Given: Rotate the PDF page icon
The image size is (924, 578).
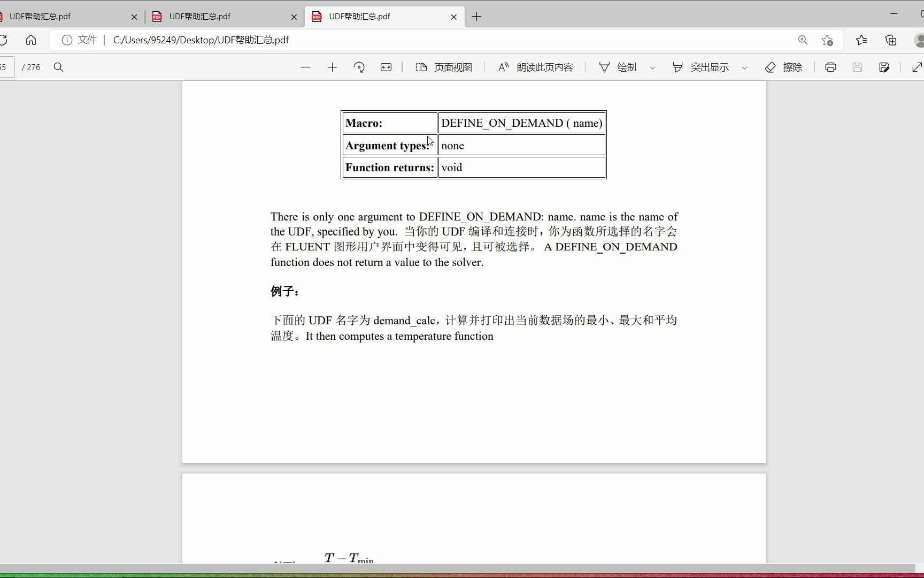Looking at the screenshot, I should click(x=359, y=67).
